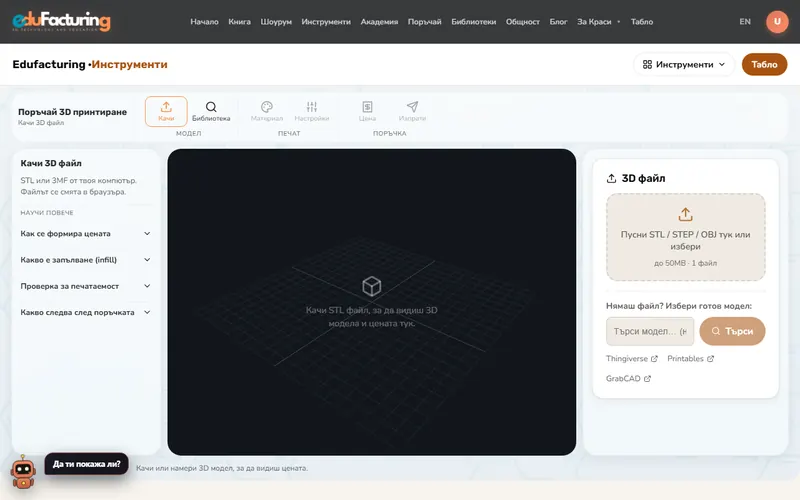The image size is (800, 500).
Task: Open the Thingiverse link
Action: 632,359
